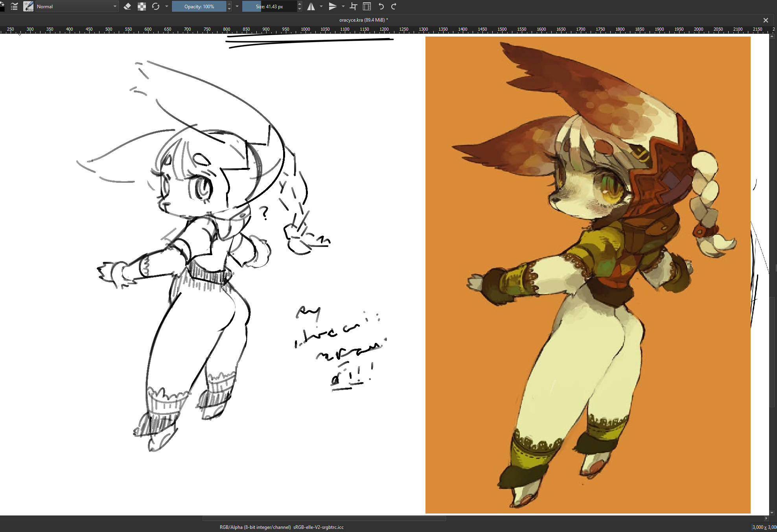Click the Opacity 100% slider
This screenshot has width=777, height=532.
coord(199,6)
